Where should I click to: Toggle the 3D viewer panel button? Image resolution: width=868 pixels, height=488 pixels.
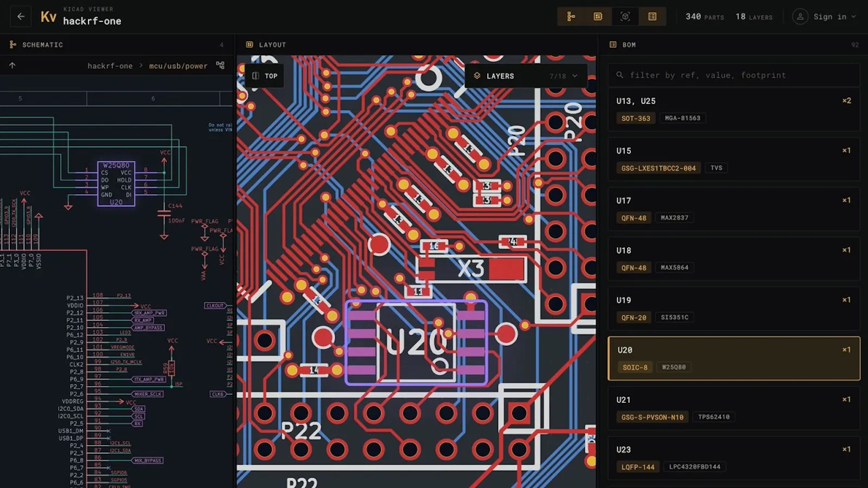coord(625,17)
